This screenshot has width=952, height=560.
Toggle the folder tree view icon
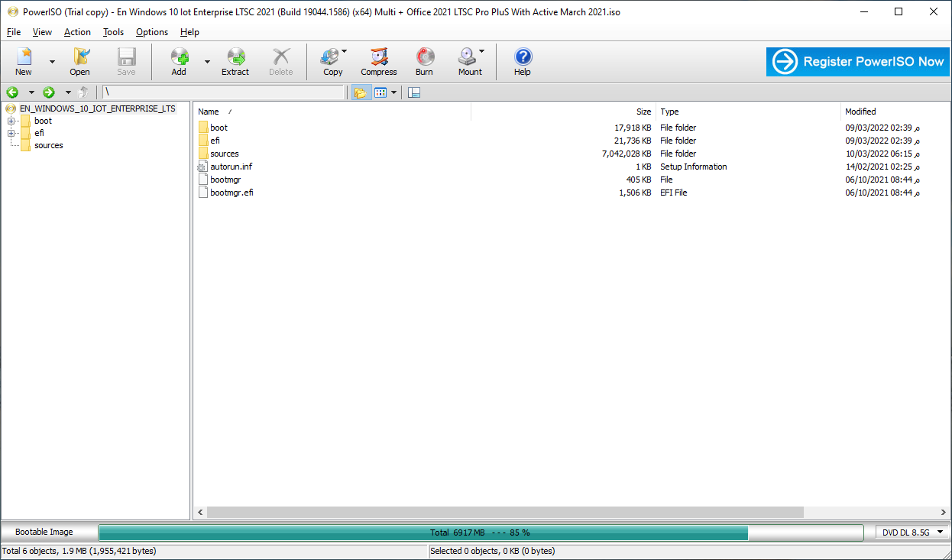point(360,92)
